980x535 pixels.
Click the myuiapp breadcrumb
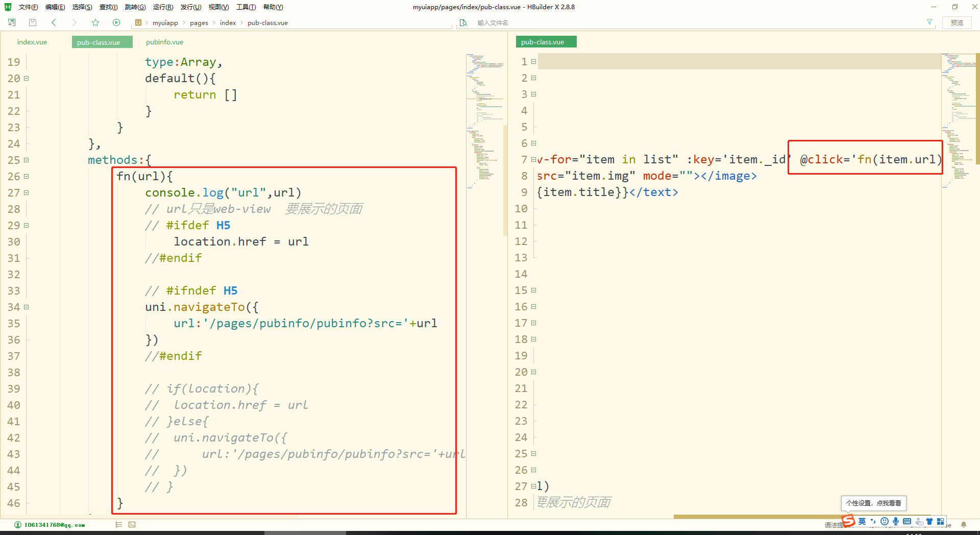click(x=165, y=23)
